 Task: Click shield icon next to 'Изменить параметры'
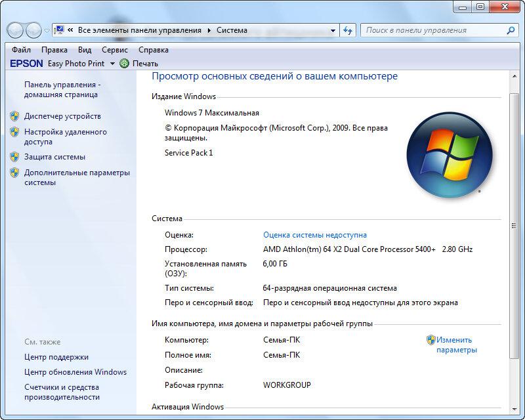point(431,340)
